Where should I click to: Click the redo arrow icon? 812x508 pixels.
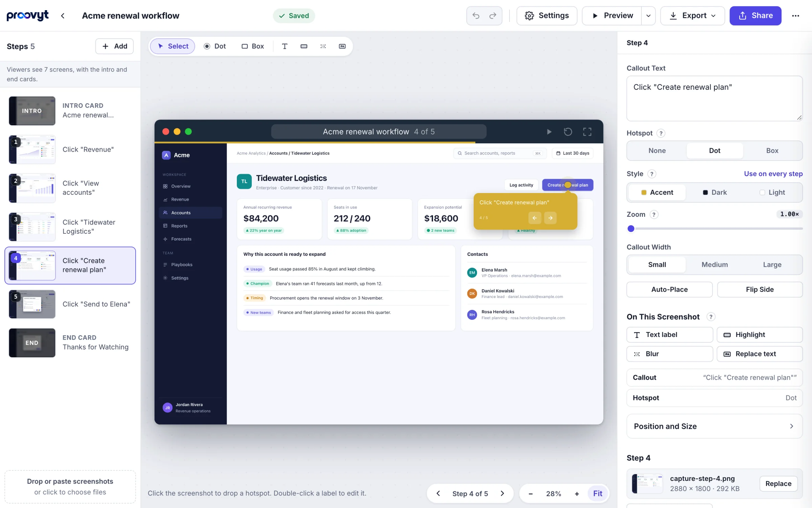[493, 16]
